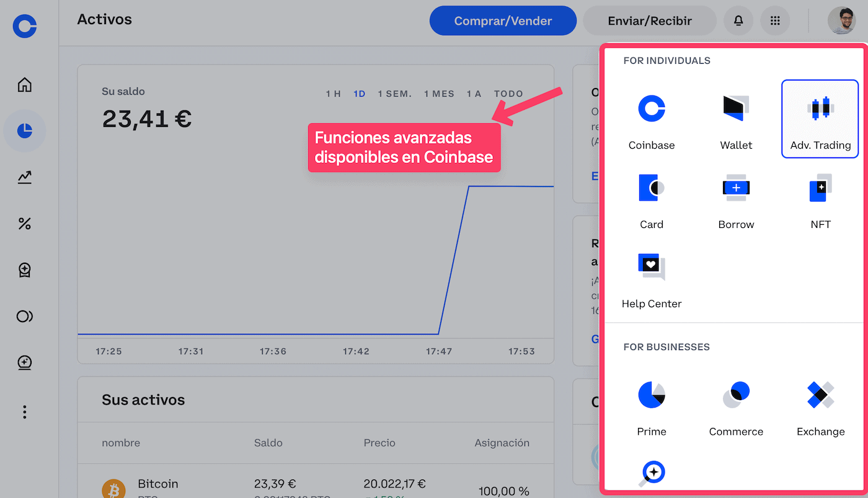The image size is (868, 498).
Task: Click the Coinbase logo in the sidebar
Action: point(25,26)
